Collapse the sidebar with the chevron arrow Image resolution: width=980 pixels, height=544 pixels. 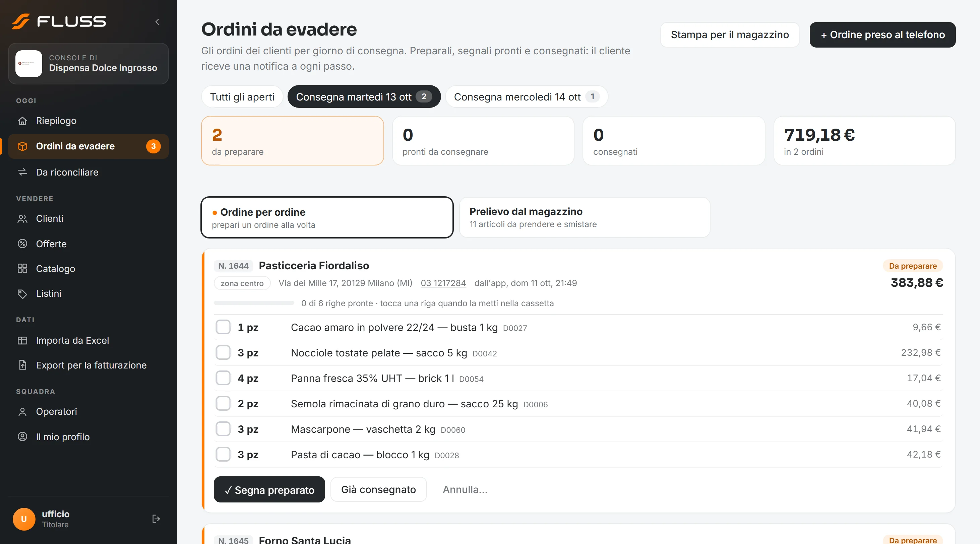click(x=157, y=22)
